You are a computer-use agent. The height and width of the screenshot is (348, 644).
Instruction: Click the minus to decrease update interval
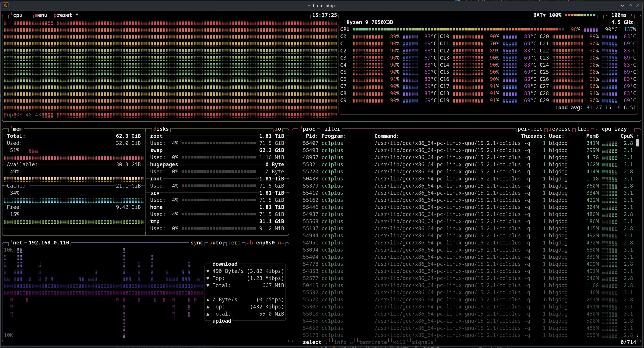[x=606, y=15]
